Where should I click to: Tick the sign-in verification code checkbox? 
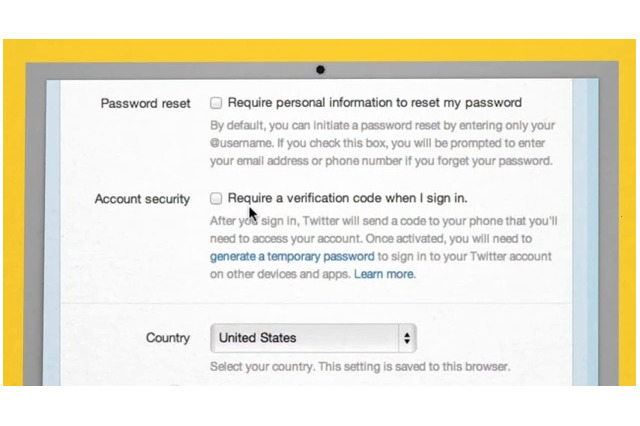point(216,198)
